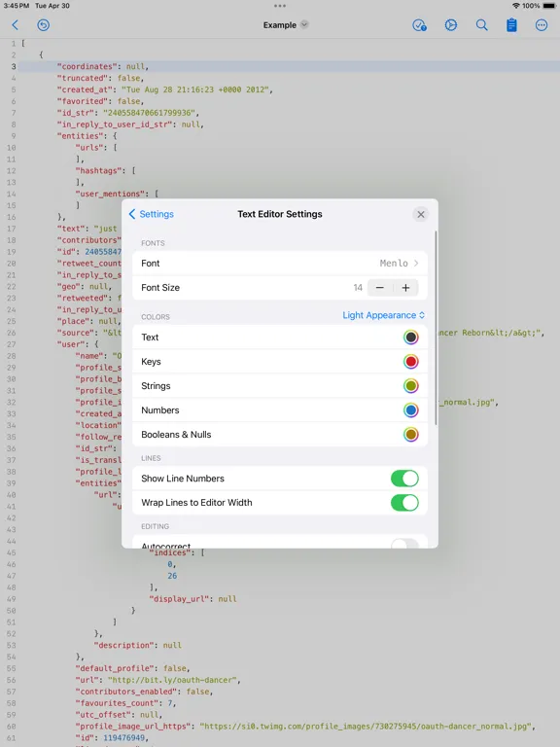
Task: Pick the Text color swatch
Action: coord(411,338)
